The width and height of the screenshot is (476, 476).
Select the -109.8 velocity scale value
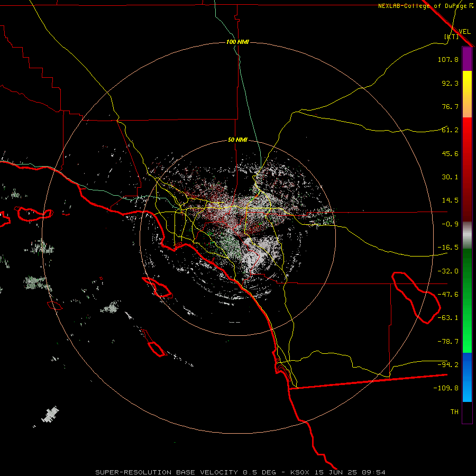tap(446, 388)
